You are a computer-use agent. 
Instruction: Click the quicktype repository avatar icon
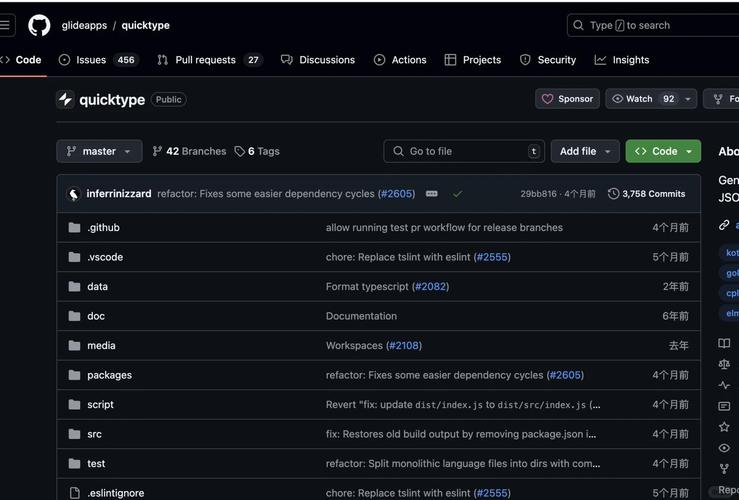(x=66, y=99)
